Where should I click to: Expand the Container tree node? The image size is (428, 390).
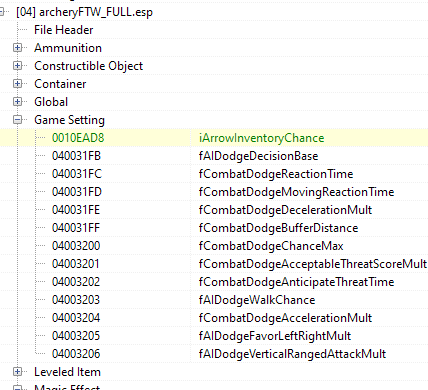tap(17, 84)
